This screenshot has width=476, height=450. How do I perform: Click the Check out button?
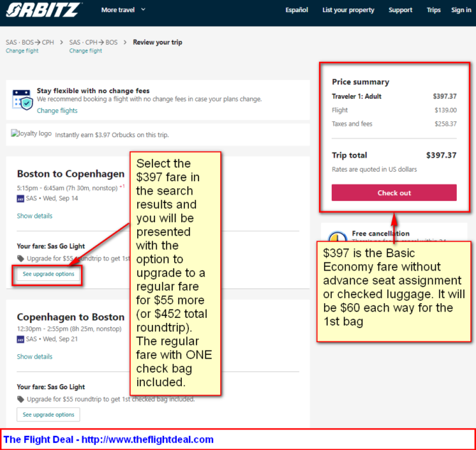394,192
